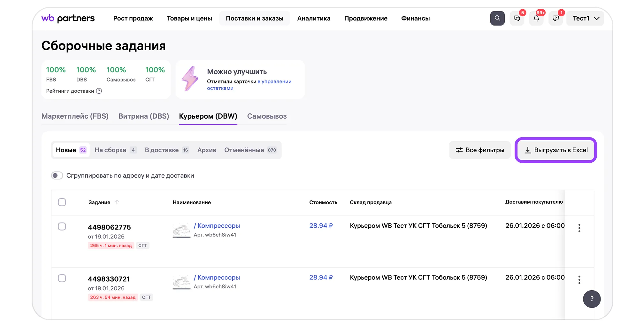Open the 'в управлении остатками' link
The height and width of the screenshot is (328, 644).
[249, 85]
